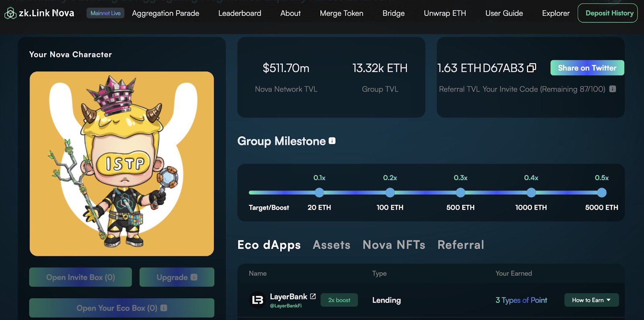Viewport: 644px width, 320px height.
Task: Click the LayerBank name text
Action: (x=289, y=297)
